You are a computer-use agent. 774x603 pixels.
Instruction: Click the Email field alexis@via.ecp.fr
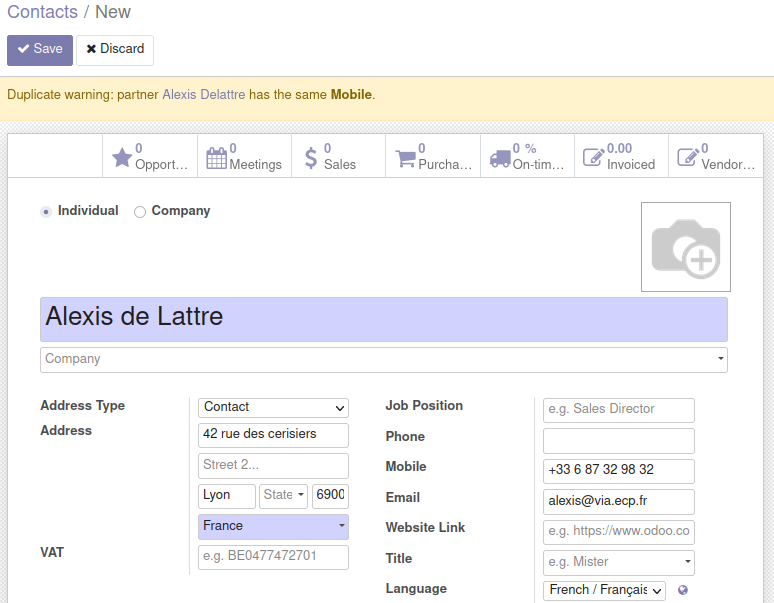pyautogui.click(x=619, y=502)
